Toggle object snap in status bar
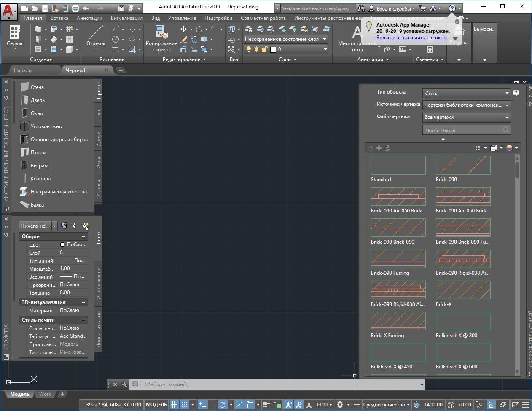The height and width of the screenshot is (411, 532). click(250, 405)
